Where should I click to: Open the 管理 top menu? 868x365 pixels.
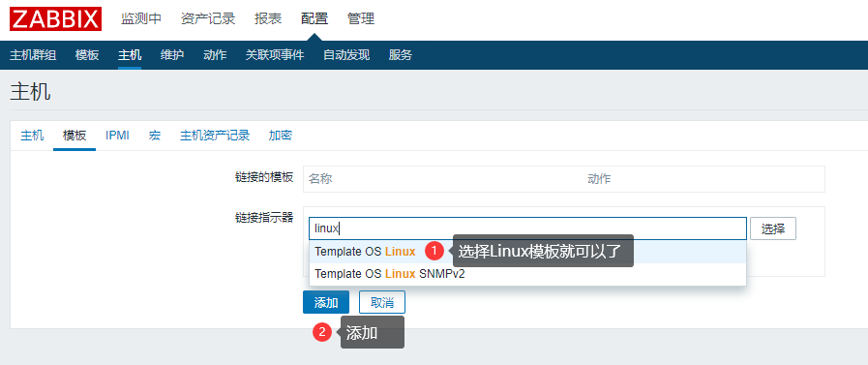tap(361, 18)
